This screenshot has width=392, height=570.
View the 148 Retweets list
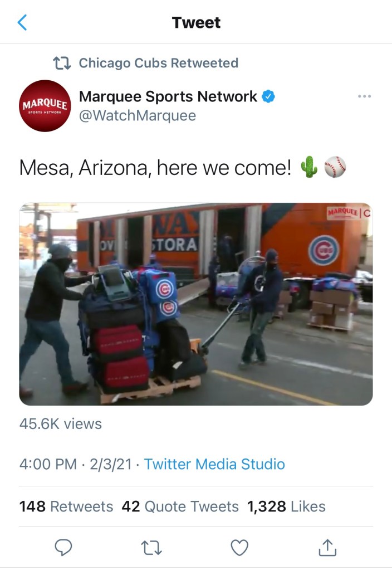tap(66, 506)
